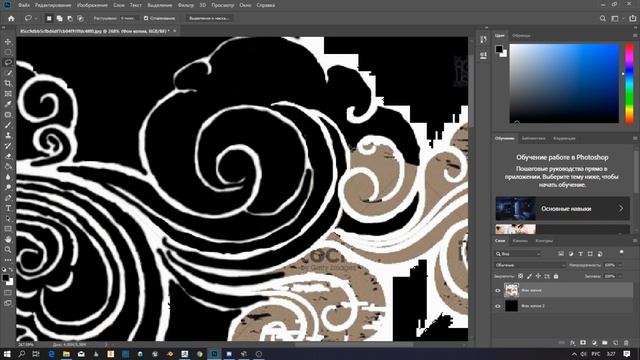640x360 pixels.
Task: Select the Pen tool
Action: point(8,198)
